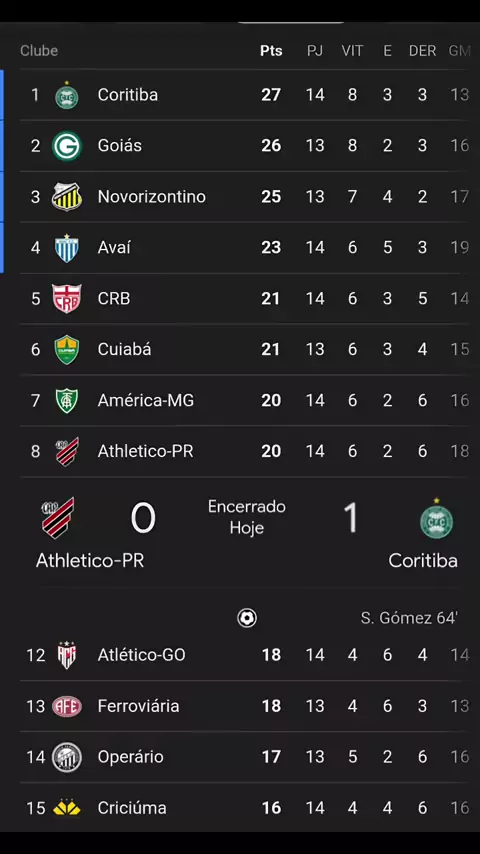Tap the Atlético-GO crest in row 12
Image resolution: width=480 pixels, height=854 pixels.
[66, 655]
